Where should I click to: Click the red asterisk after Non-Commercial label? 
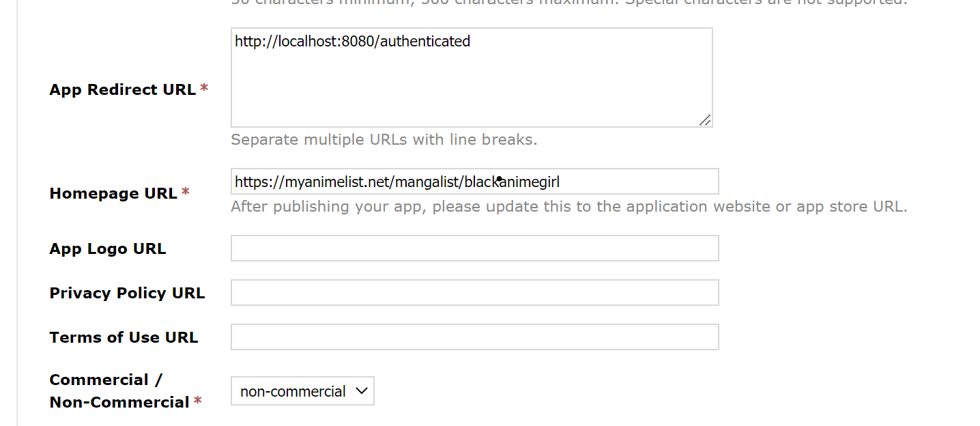(198, 401)
